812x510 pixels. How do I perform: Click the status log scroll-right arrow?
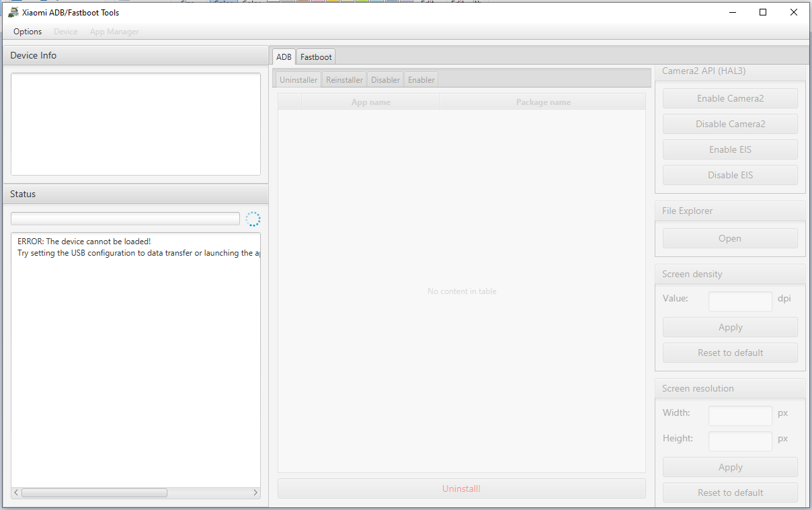[x=255, y=493]
